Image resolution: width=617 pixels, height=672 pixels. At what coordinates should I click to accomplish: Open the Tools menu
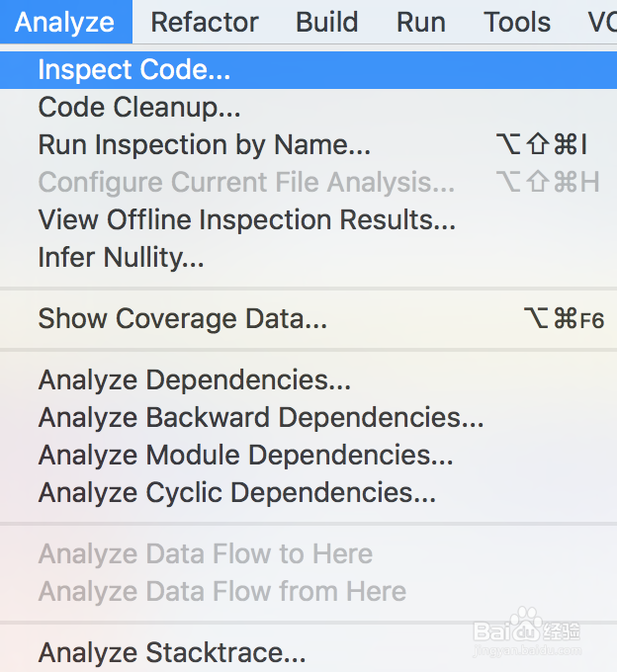(x=517, y=22)
